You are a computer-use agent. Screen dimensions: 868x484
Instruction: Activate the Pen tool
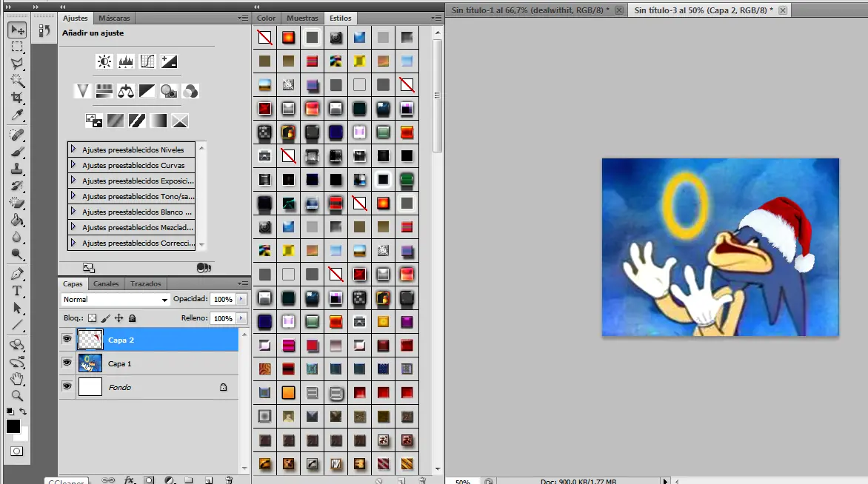(17, 274)
